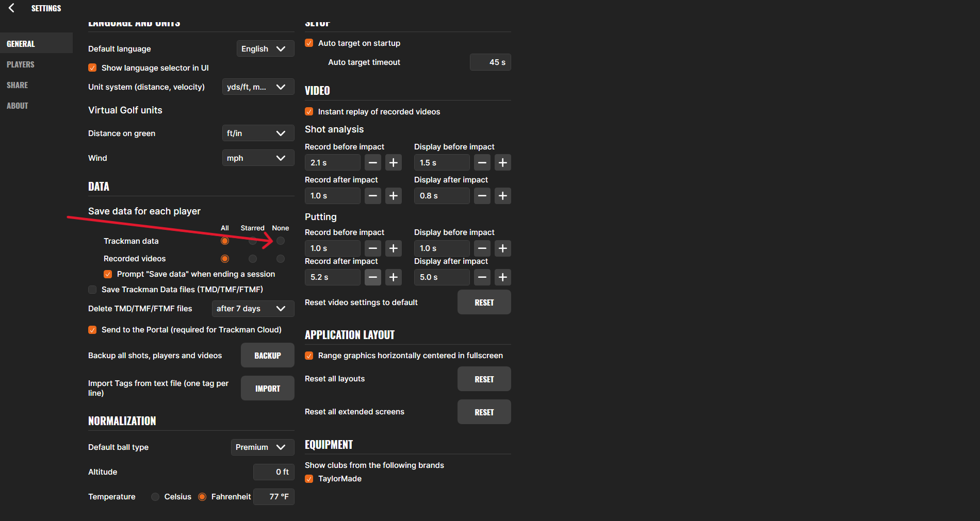980x521 pixels.
Task: Click the Shot analysis Display after impact value
Action: 442,196
